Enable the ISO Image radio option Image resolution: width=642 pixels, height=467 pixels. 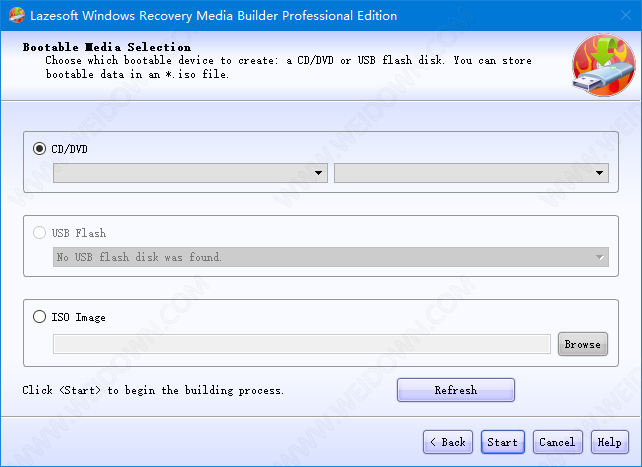[x=39, y=317]
